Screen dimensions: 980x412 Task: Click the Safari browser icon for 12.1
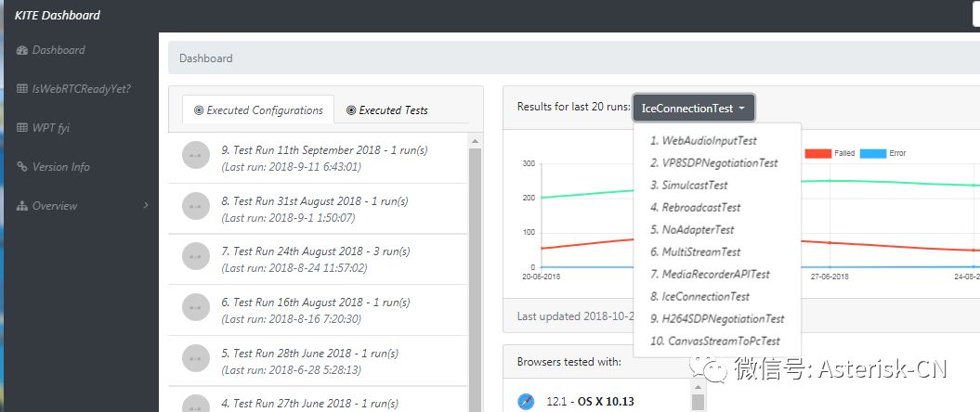click(526, 401)
